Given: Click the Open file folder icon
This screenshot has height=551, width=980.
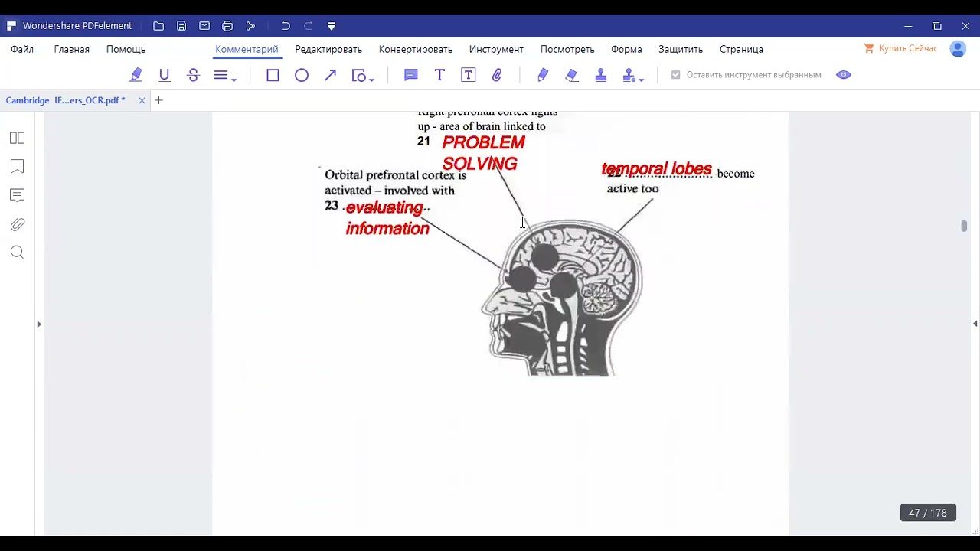Looking at the screenshot, I should click(x=158, y=26).
